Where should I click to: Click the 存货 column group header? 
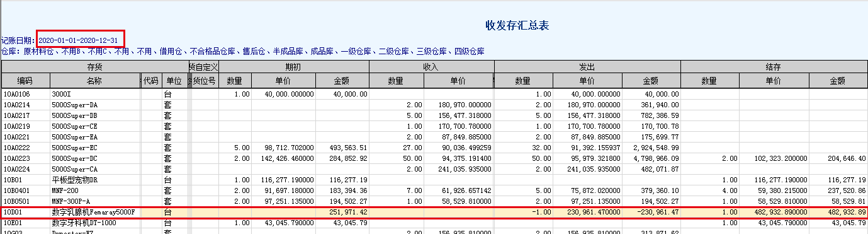(95, 67)
